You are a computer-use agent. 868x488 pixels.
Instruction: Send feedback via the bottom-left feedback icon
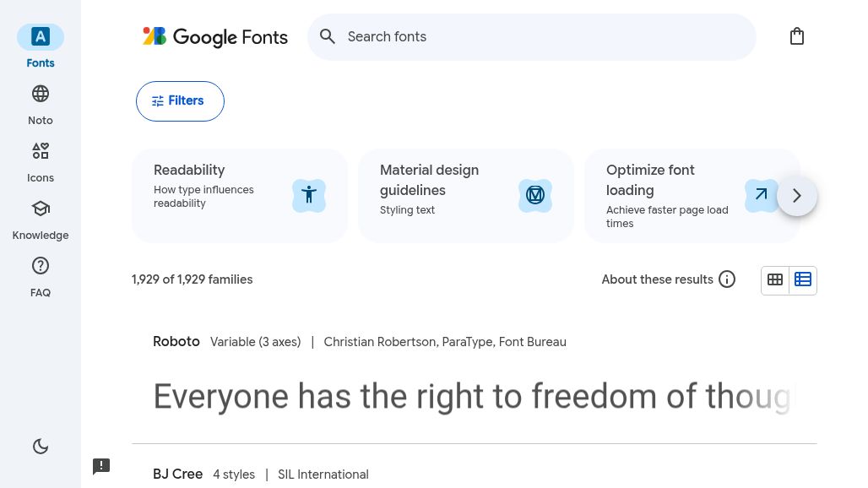click(x=101, y=466)
